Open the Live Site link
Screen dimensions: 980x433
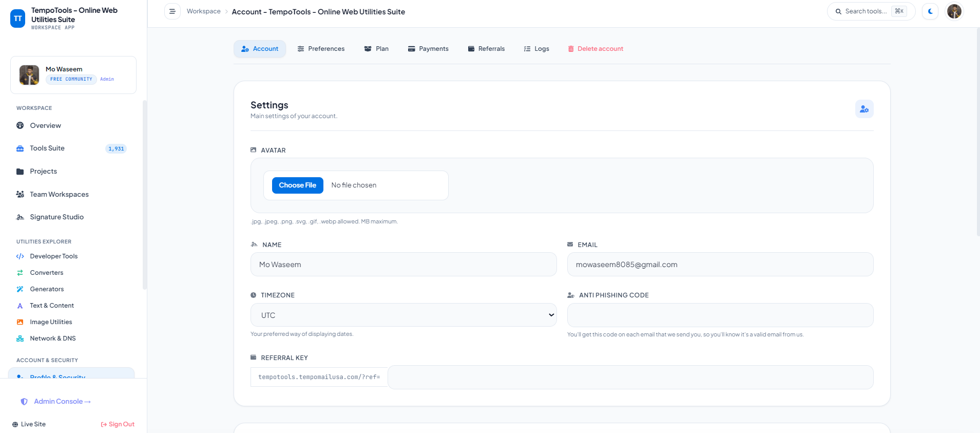click(x=29, y=424)
